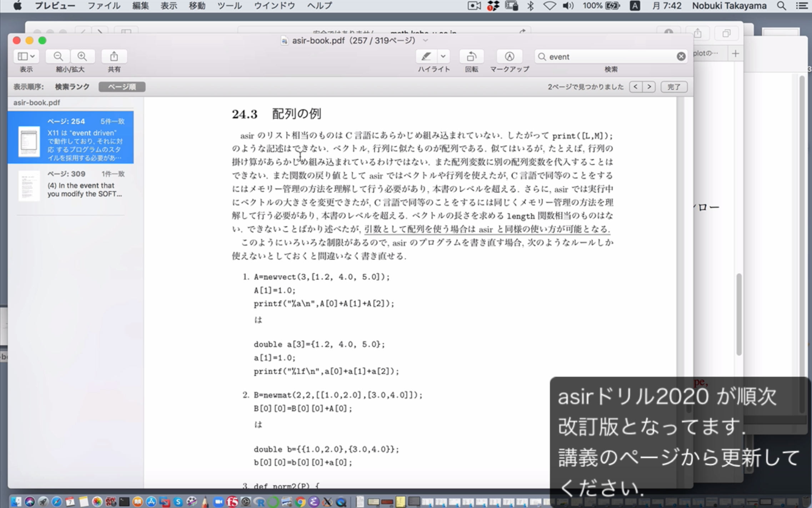Select the highlight pen tool
Image resolution: width=812 pixels, height=508 pixels.
[x=426, y=56]
